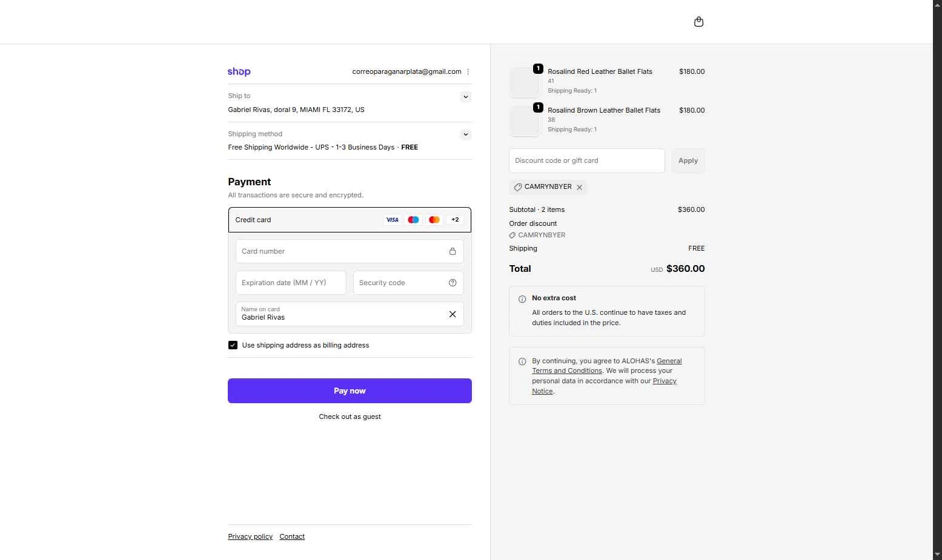Click the Apply discount button
The height and width of the screenshot is (560, 942).
(x=688, y=160)
